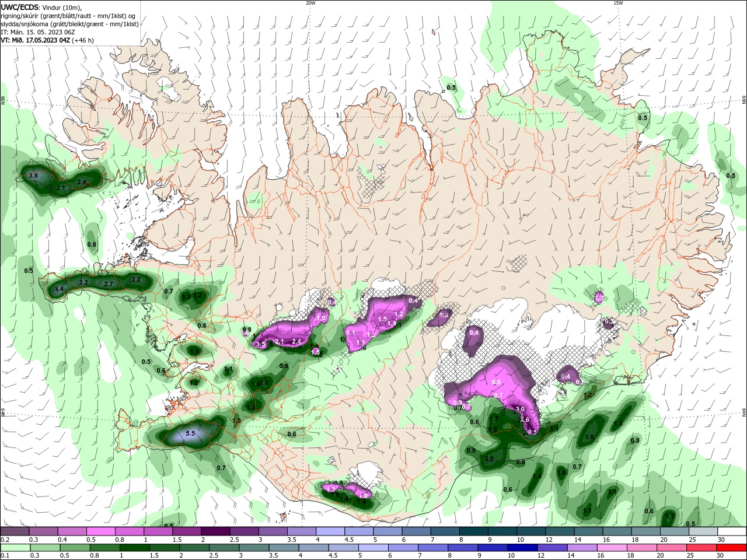
Task: Click the 'UWC/ECDS' title text
Action: pyautogui.click(x=20, y=7)
